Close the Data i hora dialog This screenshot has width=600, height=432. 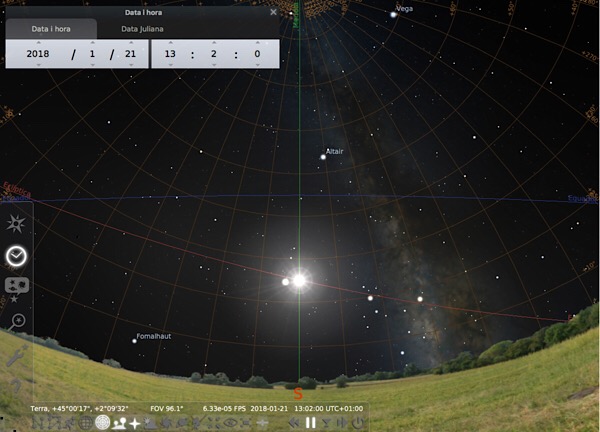[274, 12]
